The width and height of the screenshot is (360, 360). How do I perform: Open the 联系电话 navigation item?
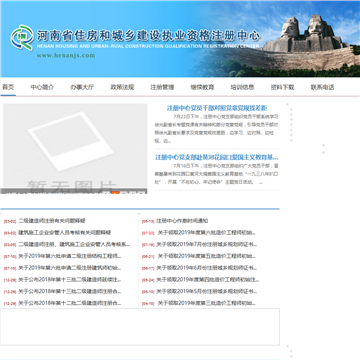point(322,87)
